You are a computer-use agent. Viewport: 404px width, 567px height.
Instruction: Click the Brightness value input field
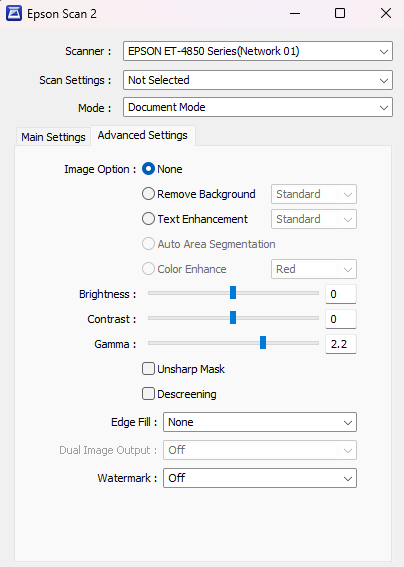[x=341, y=294]
